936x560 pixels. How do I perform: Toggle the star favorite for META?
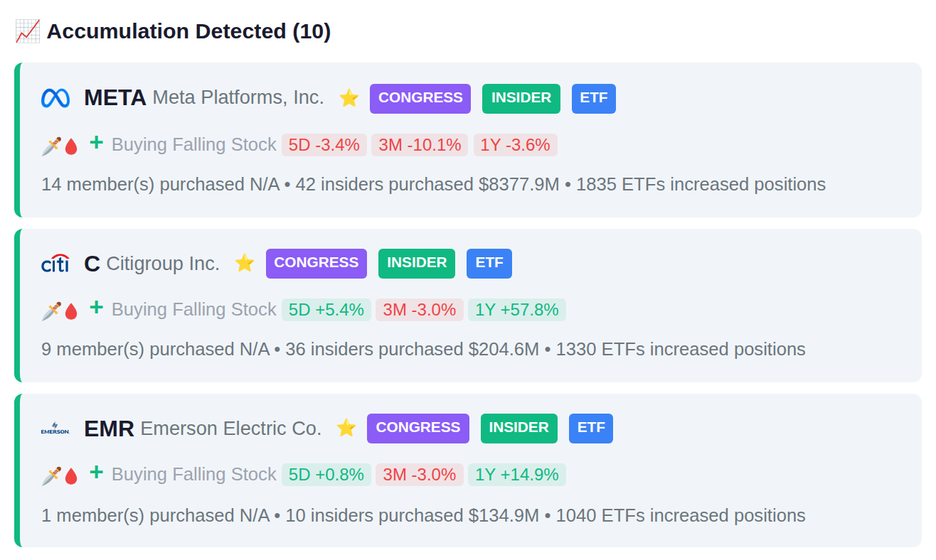349,98
